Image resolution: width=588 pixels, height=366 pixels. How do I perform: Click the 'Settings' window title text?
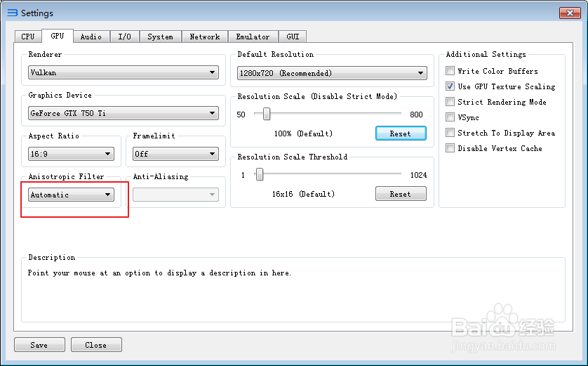tap(37, 13)
